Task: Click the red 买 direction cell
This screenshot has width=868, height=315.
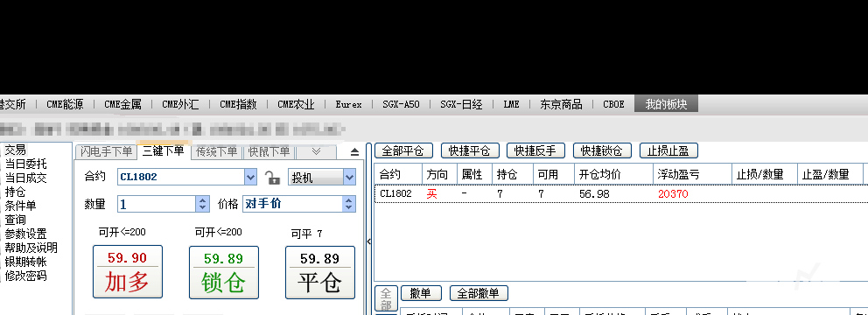Action: coord(431,193)
